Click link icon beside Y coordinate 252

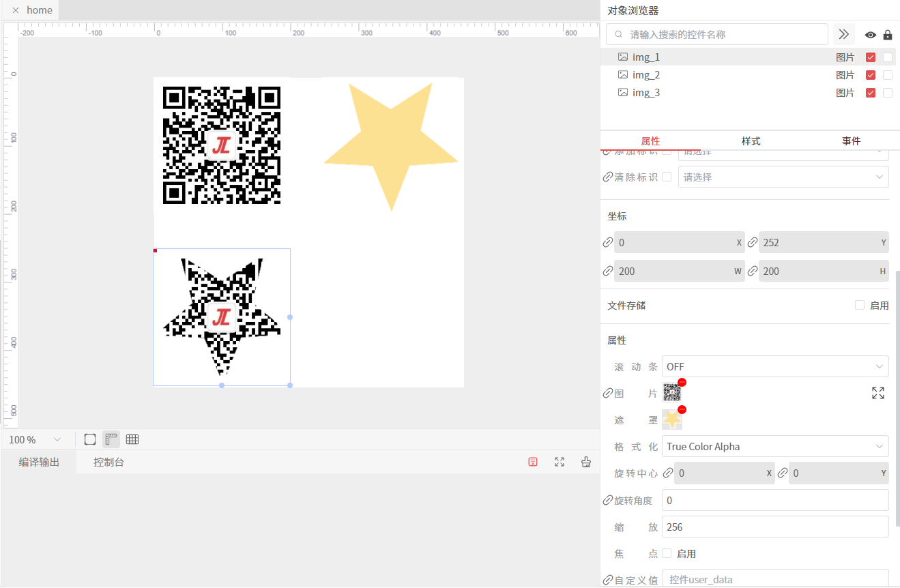[x=753, y=242]
